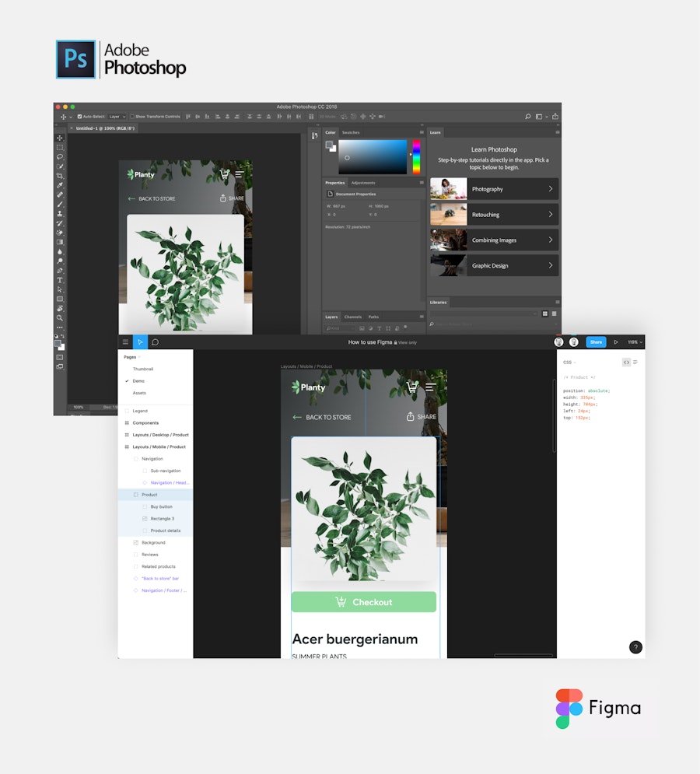Viewport: 700px width, 774px height.
Task: Select Libraries grid view toggle in Photoshop
Action: click(x=545, y=313)
